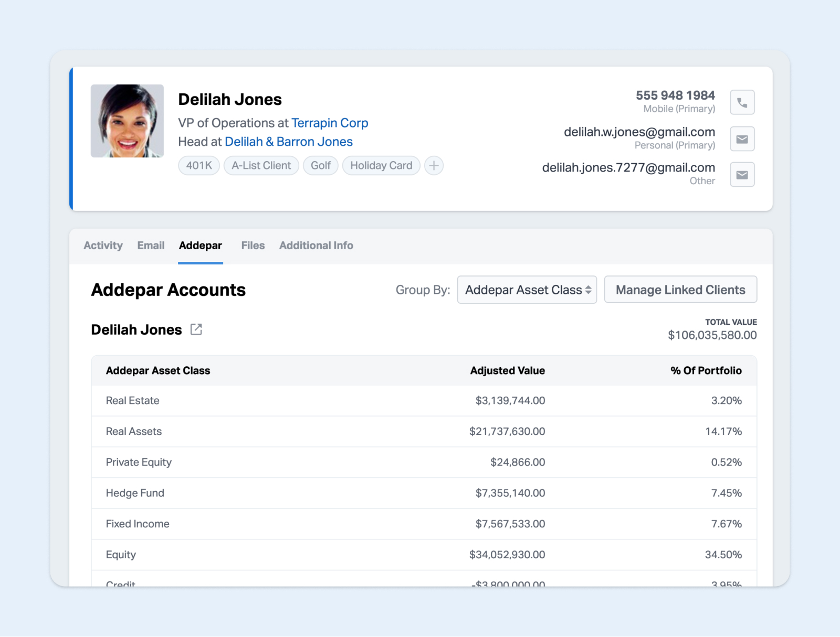Go to the Additional Info tab

(316, 246)
